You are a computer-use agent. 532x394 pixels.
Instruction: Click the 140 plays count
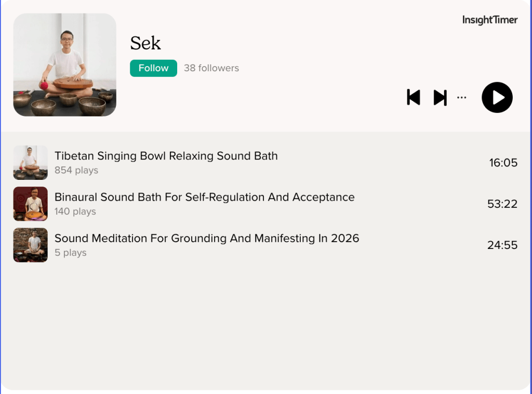tap(75, 212)
